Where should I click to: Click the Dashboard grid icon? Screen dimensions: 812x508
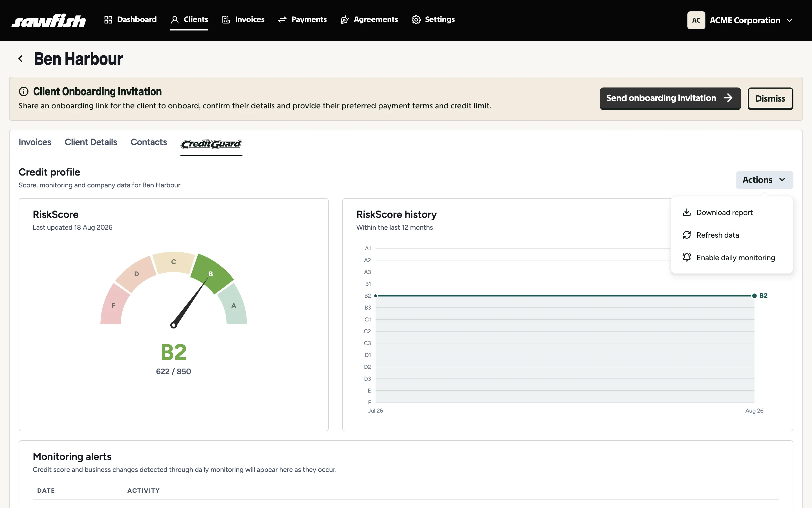coord(108,20)
